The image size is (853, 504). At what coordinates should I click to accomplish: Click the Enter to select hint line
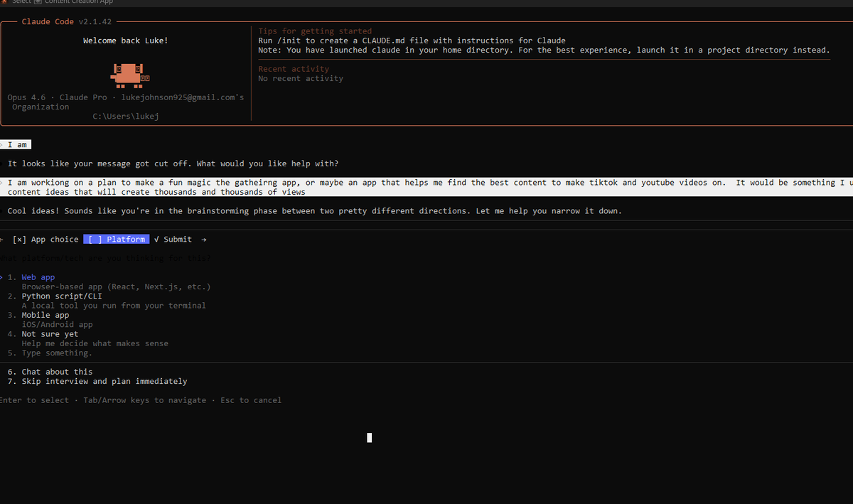141,400
